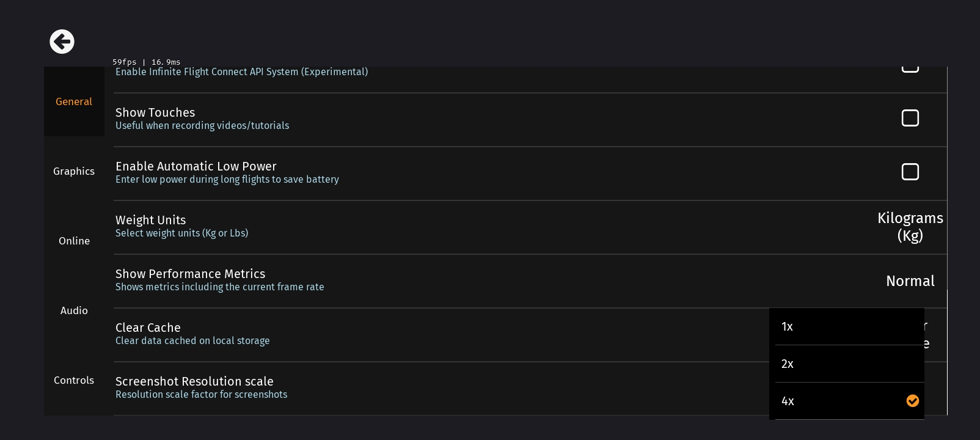The width and height of the screenshot is (980, 440).
Task: Click the back arrow icon
Action: pyautogui.click(x=62, y=42)
